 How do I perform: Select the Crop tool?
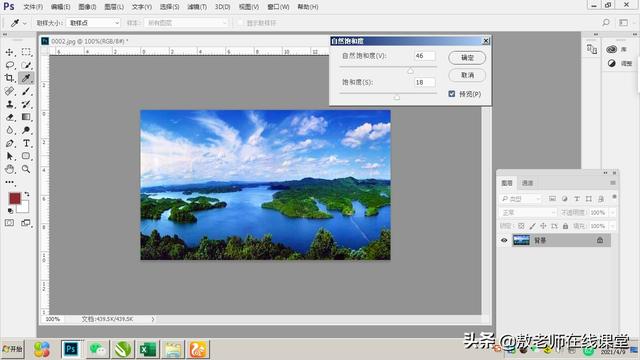10,78
